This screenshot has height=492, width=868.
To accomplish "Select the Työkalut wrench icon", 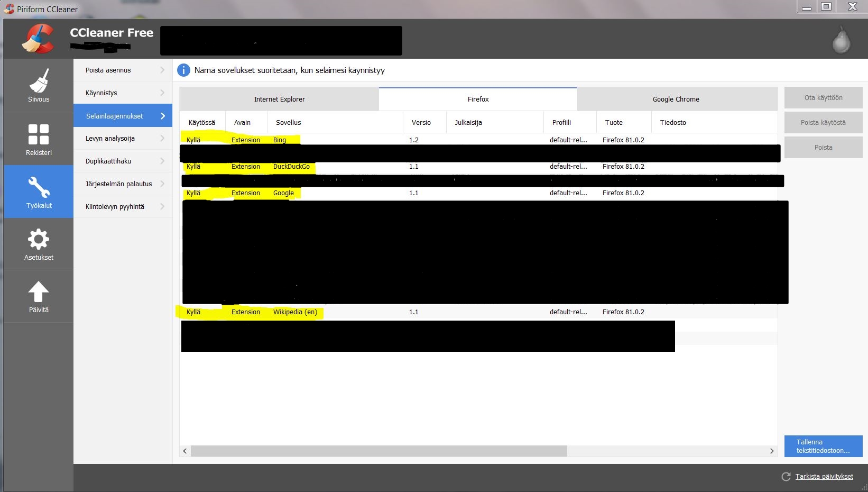I will coord(39,187).
